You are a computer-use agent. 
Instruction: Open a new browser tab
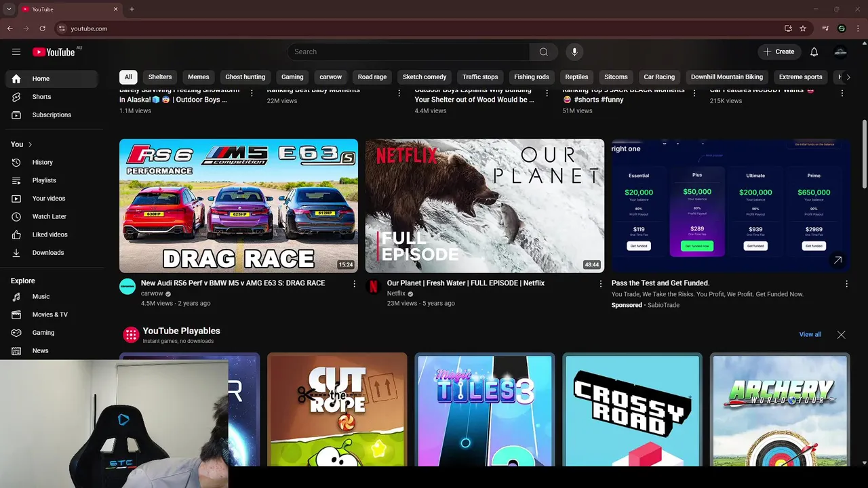[x=132, y=9]
